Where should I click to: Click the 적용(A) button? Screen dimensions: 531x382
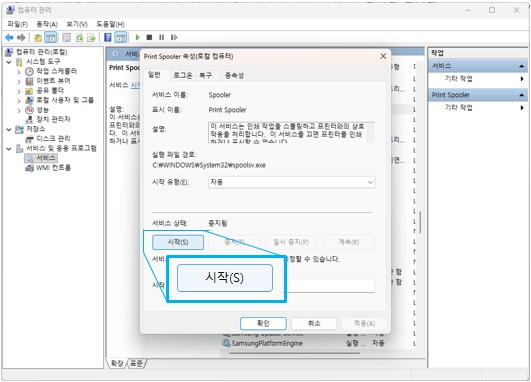pos(364,323)
